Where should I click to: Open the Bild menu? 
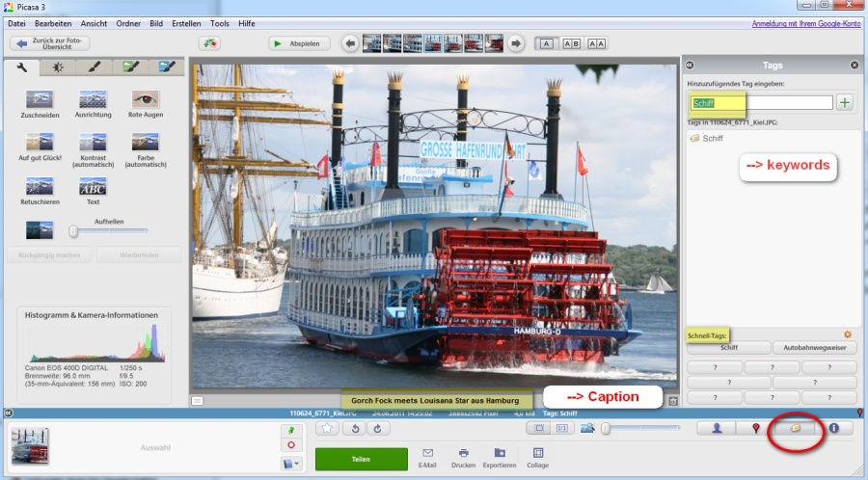(x=156, y=24)
